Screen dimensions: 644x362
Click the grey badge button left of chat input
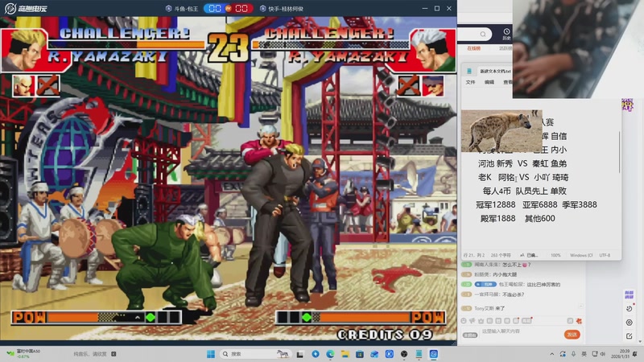tap(470, 335)
